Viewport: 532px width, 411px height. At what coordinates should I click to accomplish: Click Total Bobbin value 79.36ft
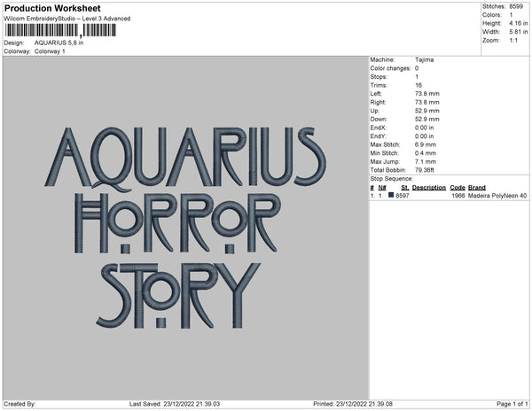pos(425,170)
